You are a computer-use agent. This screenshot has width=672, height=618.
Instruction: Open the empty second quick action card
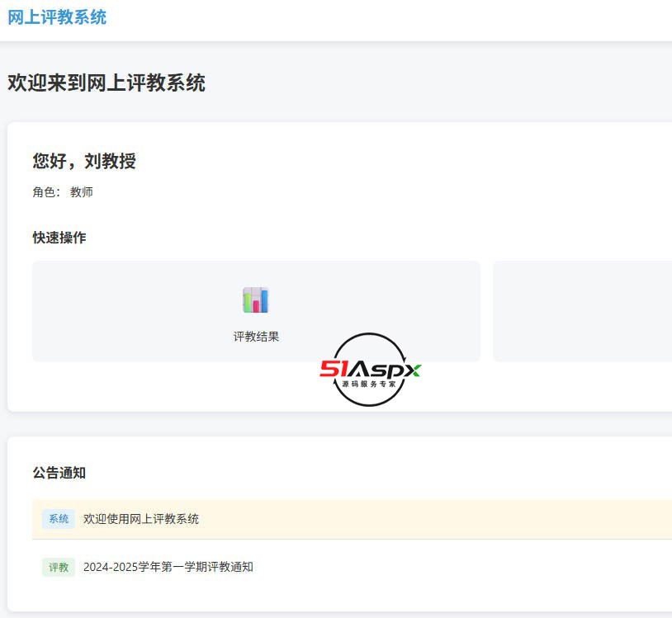[x=583, y=311]
